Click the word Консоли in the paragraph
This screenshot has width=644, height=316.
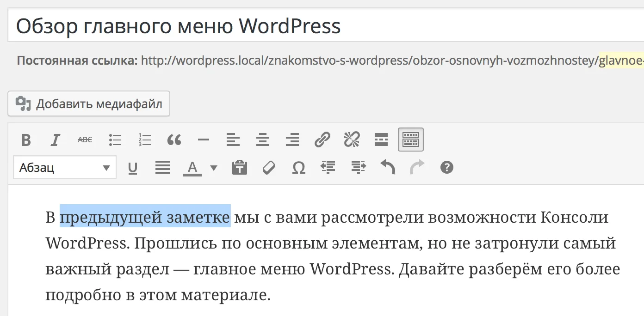(574, 217)
